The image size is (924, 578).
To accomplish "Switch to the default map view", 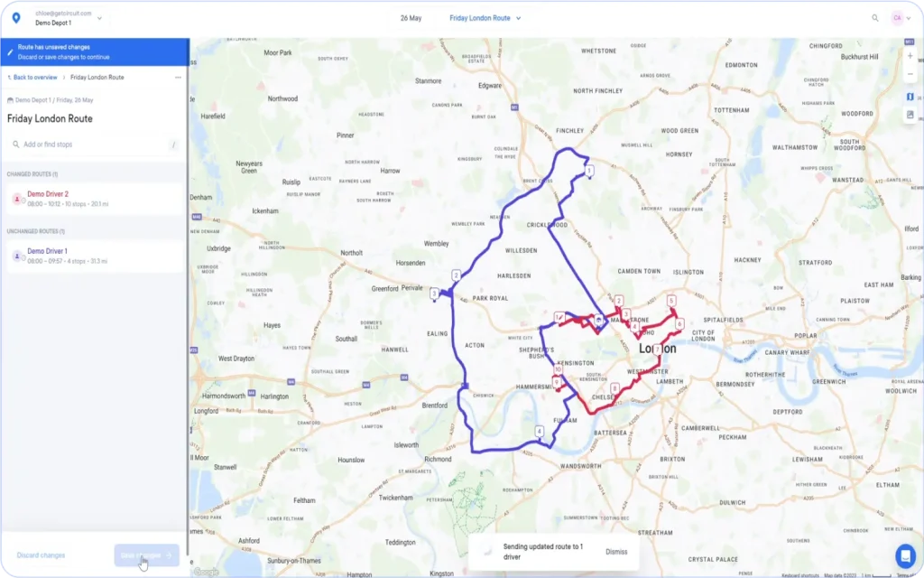I will (x=910, y=97).
